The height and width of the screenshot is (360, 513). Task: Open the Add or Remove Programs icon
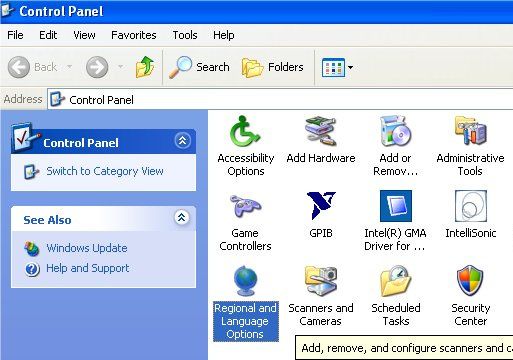point(396,131)
